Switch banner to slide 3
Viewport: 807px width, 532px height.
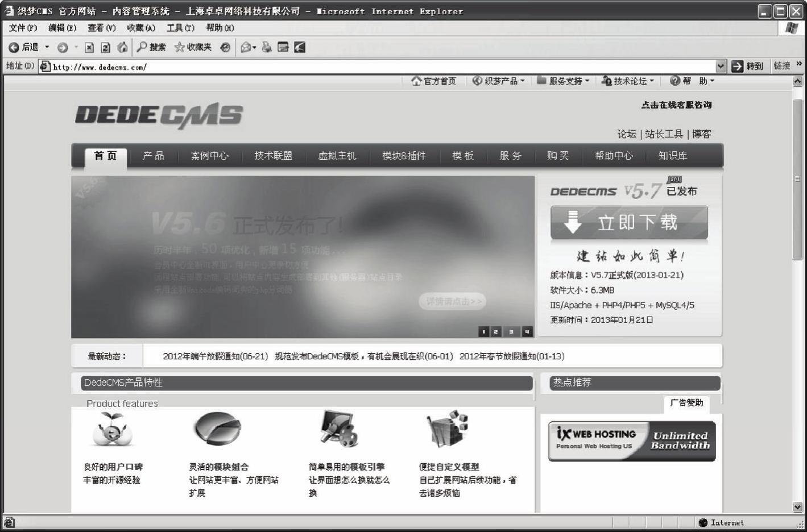point(511,331)
